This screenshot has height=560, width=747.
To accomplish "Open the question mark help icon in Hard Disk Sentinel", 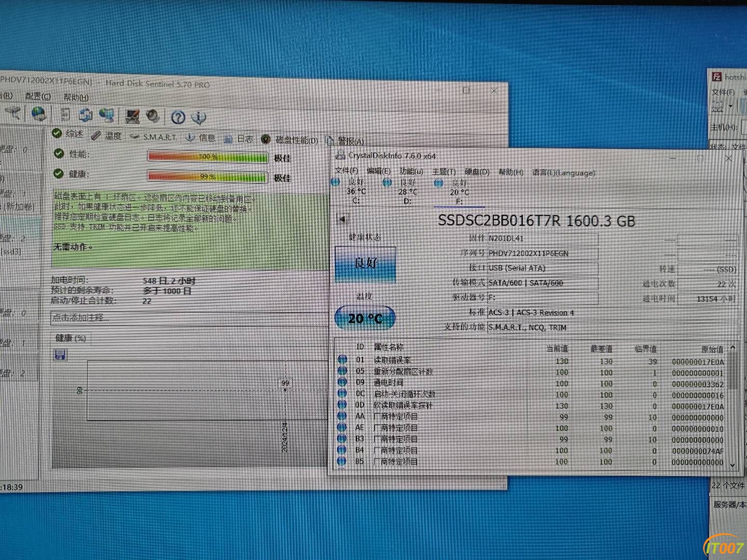I will [178, 117].
